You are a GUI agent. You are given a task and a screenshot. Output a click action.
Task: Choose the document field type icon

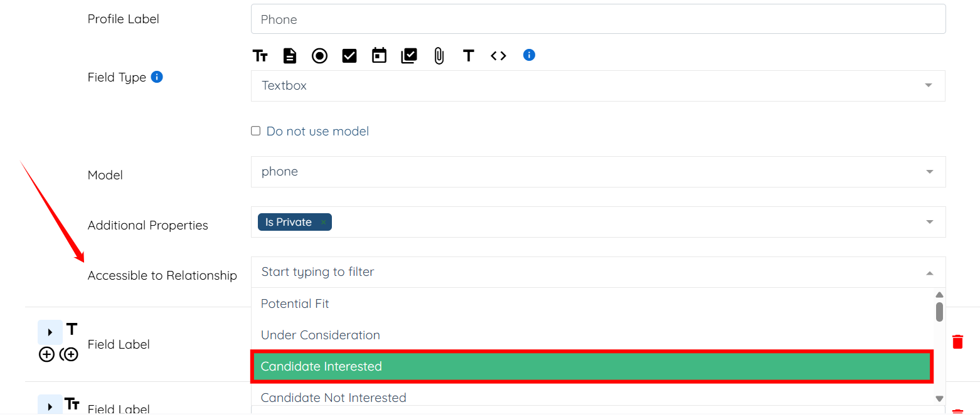point(290,56)
